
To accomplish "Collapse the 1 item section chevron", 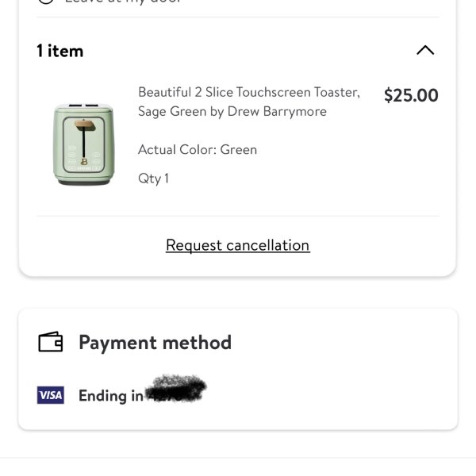I will [x=425, y=50].
